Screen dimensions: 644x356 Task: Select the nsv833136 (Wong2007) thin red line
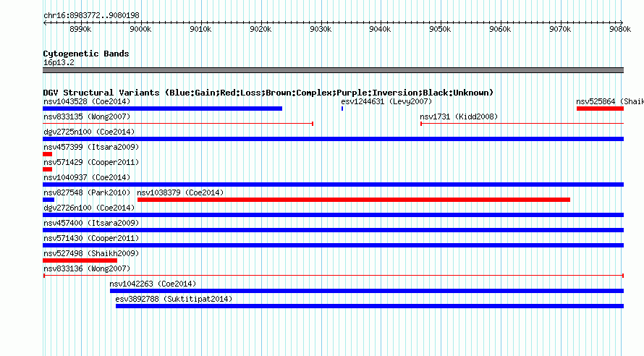click(333, 276)
